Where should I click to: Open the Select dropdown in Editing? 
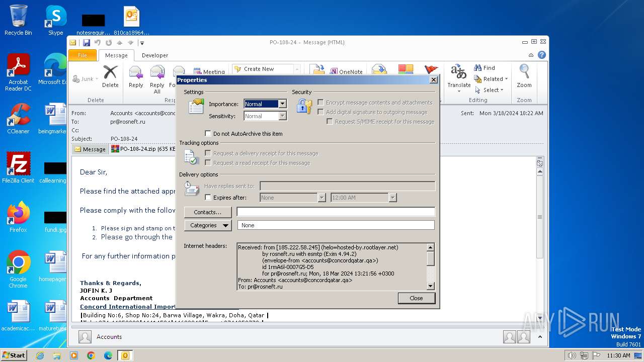[x=489, y=90]
